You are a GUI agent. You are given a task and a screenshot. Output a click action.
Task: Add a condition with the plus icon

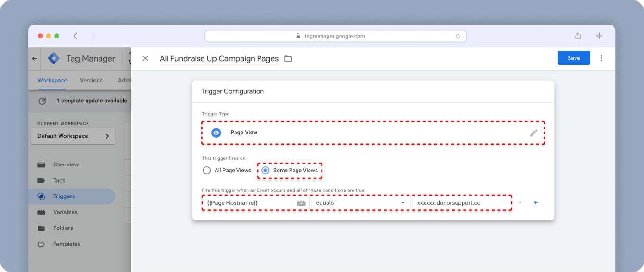point(536,202)
